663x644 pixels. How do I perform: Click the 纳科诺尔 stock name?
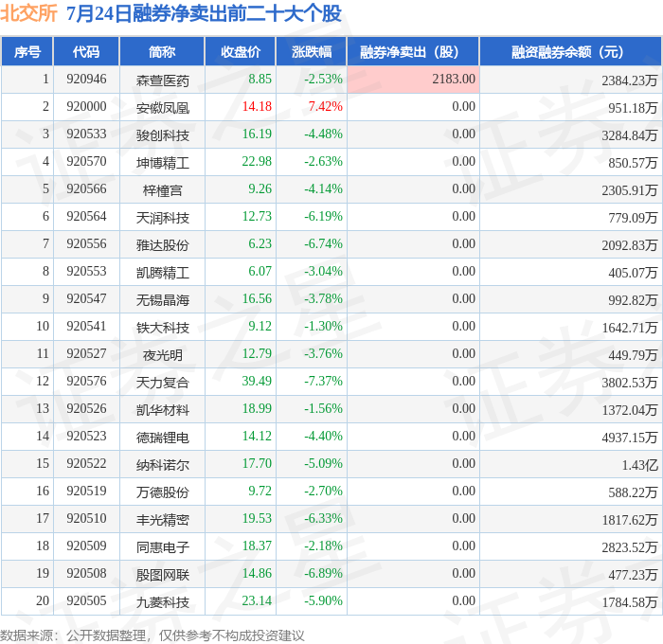[162, 465]
